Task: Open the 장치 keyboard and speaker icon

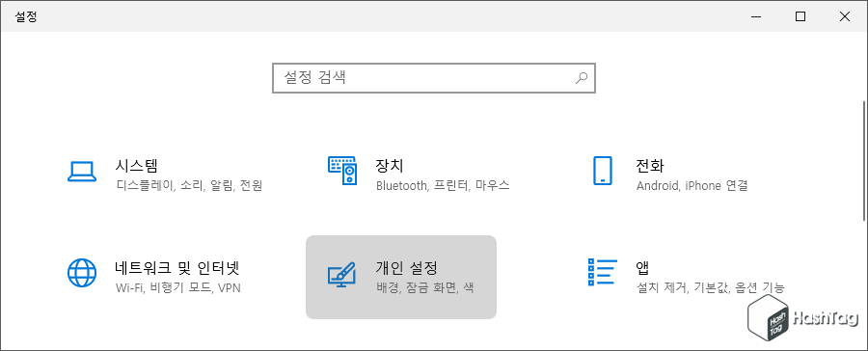Action: (342, 171)
